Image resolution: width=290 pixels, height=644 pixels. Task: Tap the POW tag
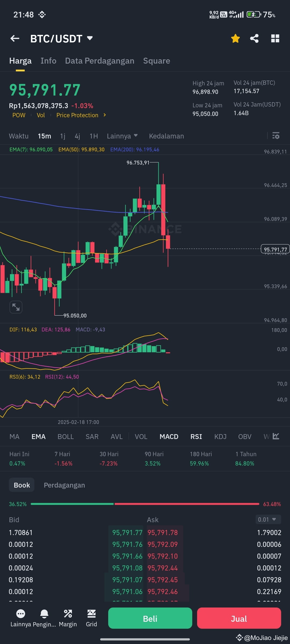click(19, 115)
